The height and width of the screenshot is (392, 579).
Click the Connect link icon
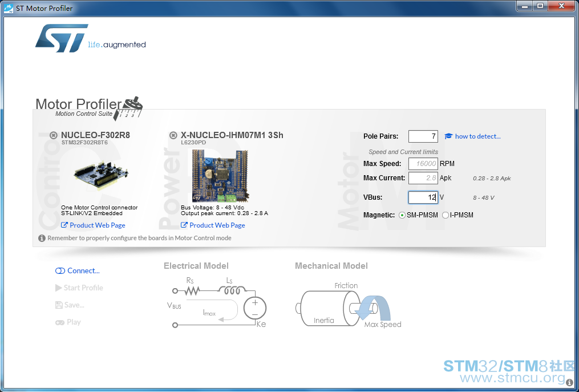[60, 271]
